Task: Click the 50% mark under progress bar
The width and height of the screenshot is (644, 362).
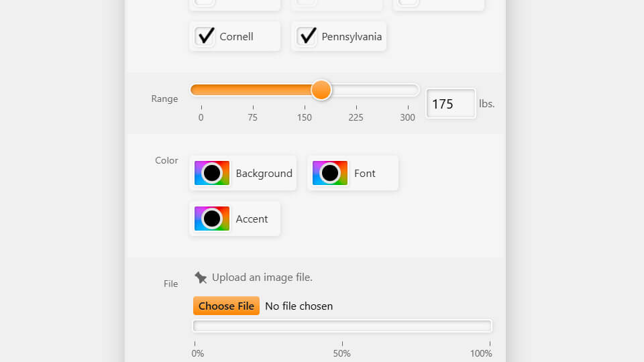Action: 341,353
